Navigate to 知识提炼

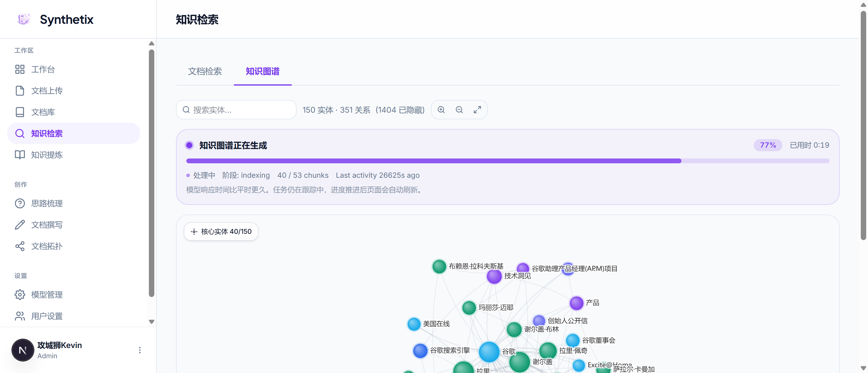click(74, 155)
